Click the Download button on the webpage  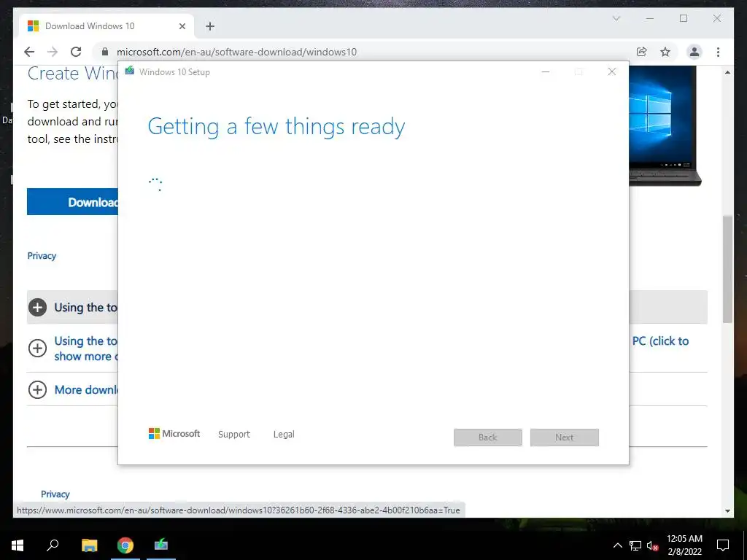click(x=72, y=201)
